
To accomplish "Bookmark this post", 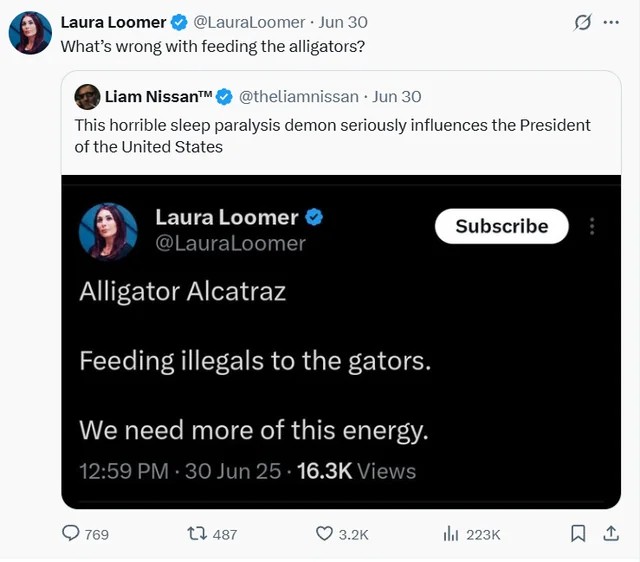I will pyautogui.click(x=578, y=534).
